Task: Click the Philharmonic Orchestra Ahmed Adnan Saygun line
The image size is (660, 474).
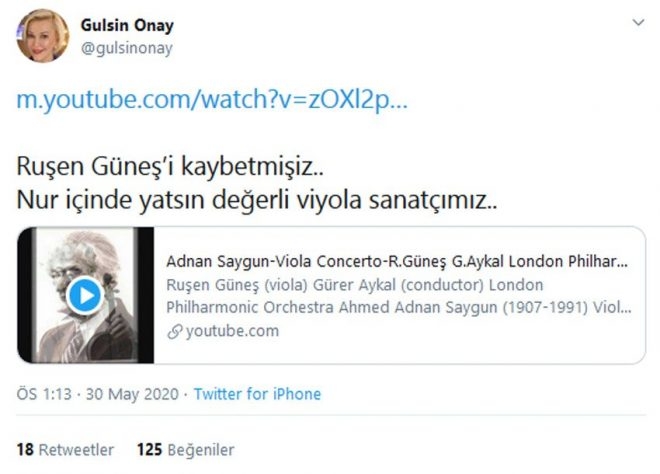Action: [399, 307]
